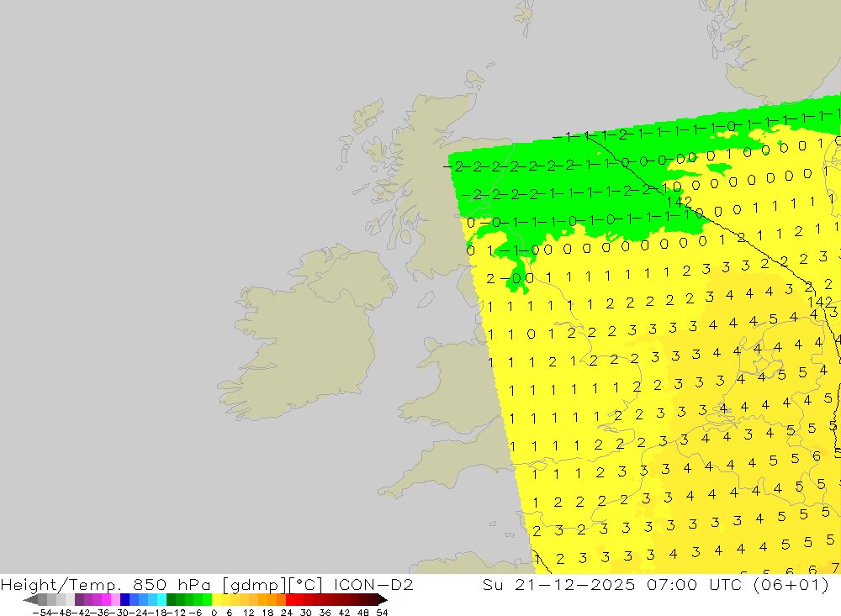Click the positive "24" legend label
Image resolution: width=841 pixels, height=616 pixels.
[x=287, y=613]
